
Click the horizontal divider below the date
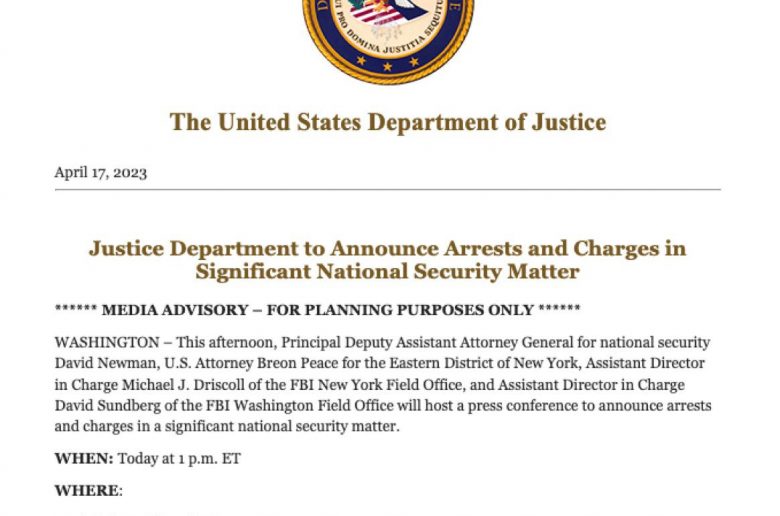[x=388, y=189]
